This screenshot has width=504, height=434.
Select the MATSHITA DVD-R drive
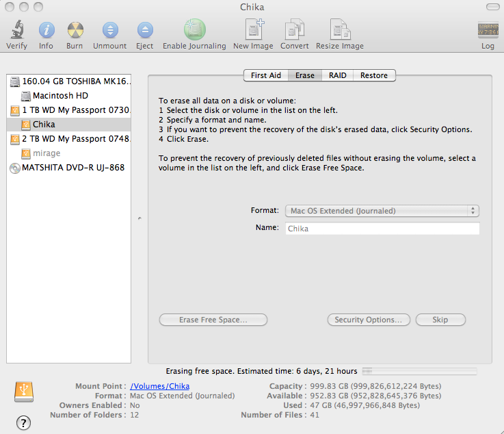click(69, 168)
